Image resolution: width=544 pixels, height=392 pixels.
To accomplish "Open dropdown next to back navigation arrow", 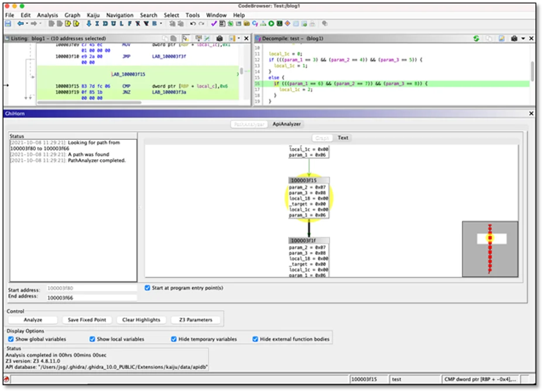I will [28, 24].
